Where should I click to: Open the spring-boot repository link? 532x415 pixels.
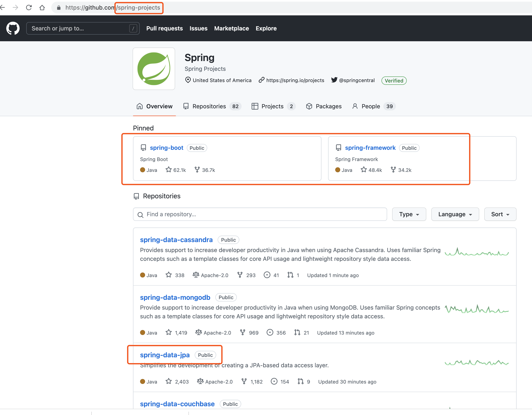[x=167, y=148]
